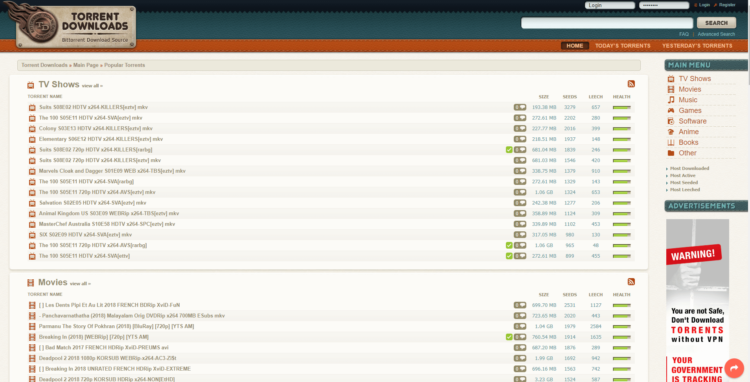Open comments icon for MasterChef Australia S10E58
Screen dimensions: 750x382
coord(520,224)
